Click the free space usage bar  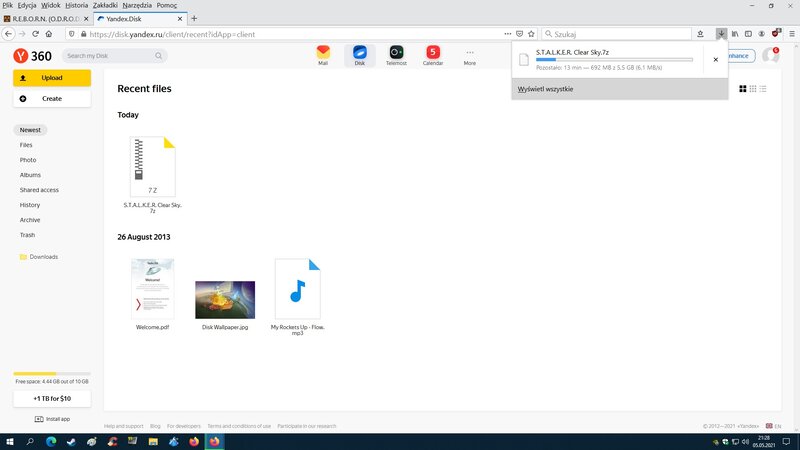pyautogui.click(x=52, y=373)
